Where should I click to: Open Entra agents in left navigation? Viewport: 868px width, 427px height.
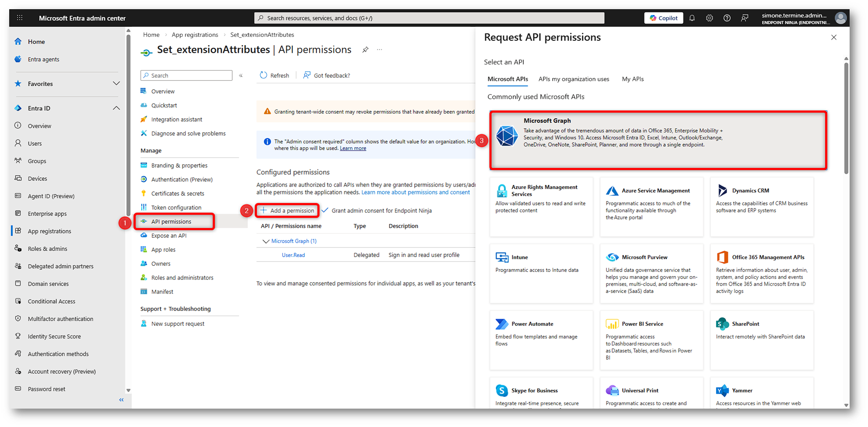tap(43, 59)
